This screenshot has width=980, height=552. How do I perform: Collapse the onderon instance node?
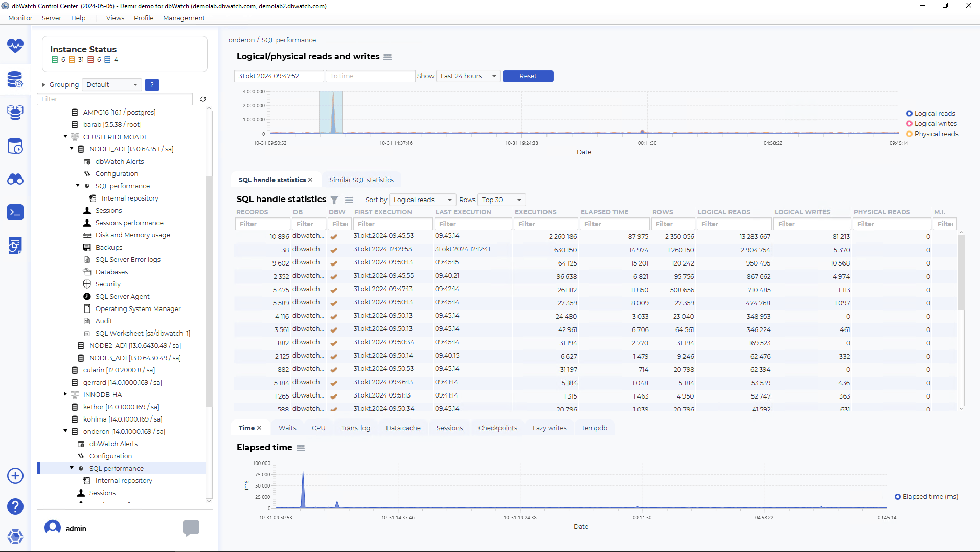click(65, 431)
